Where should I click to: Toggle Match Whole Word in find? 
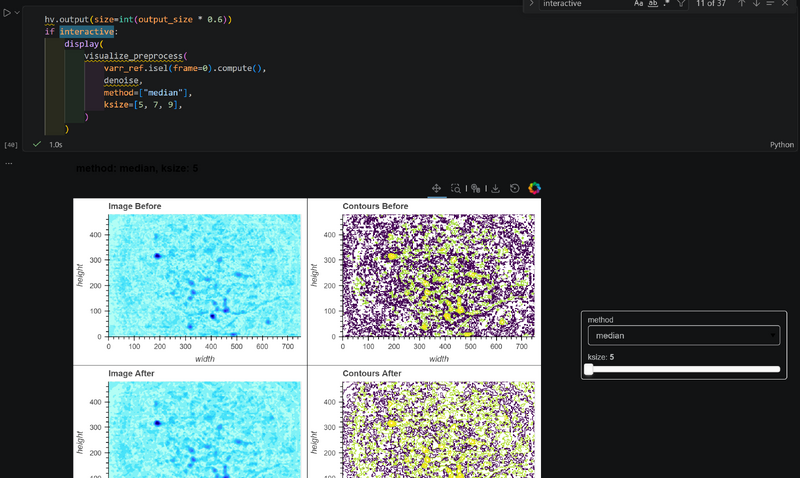point(653,4)
